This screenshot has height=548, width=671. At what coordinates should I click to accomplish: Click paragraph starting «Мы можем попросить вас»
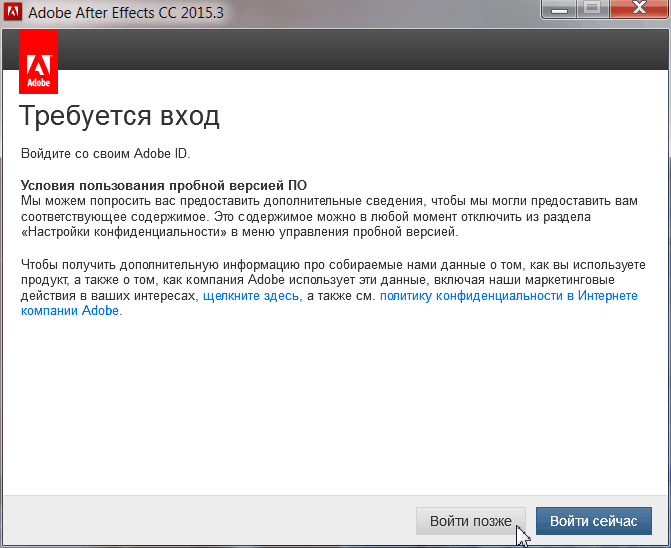click(320, 208)
